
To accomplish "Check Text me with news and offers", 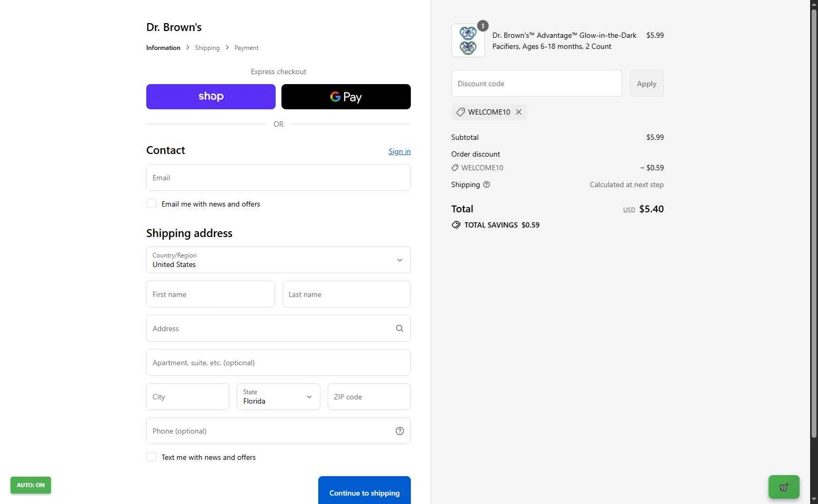I will click(x=152, y=457).
